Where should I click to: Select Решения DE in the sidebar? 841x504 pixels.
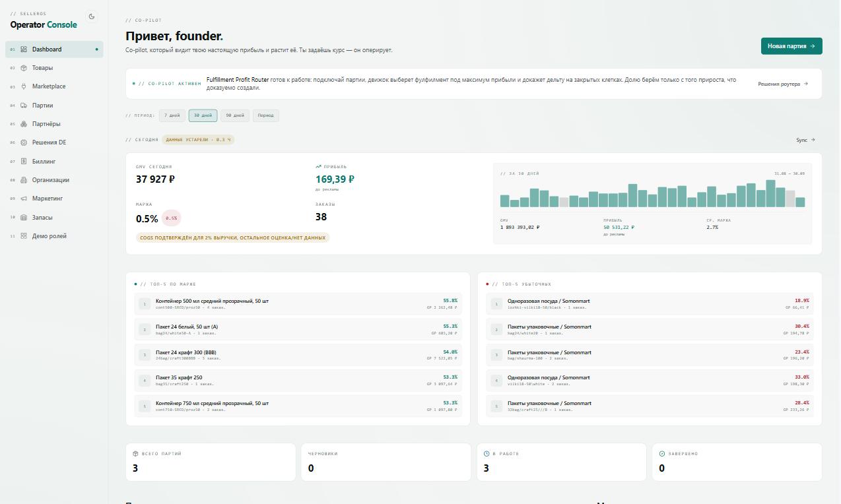(54, 142)
